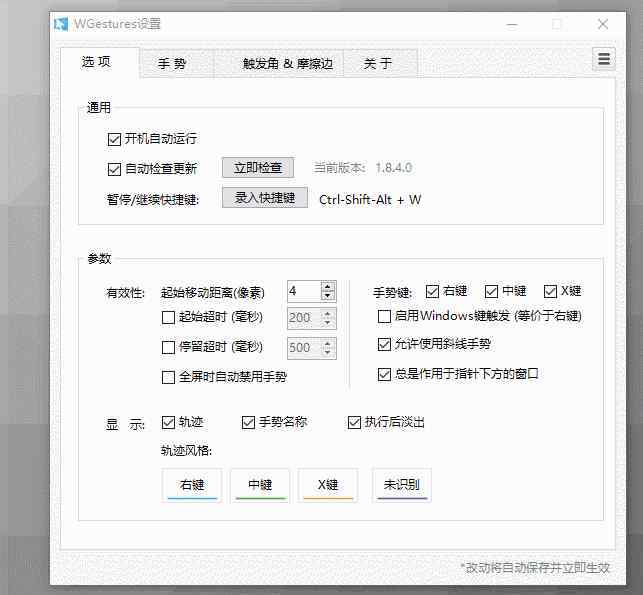Pick trail color for 未识别 style
Image resolution: width=643 pixels, height=595 pixels.
point(401,486)
